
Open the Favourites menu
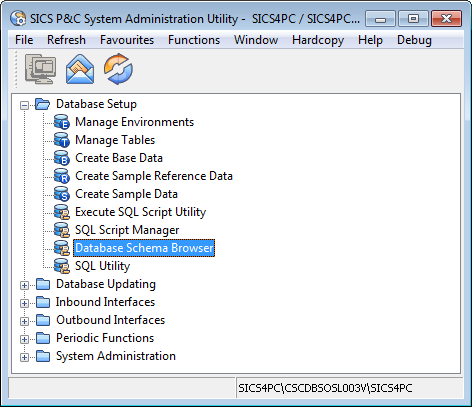[127, 40]
